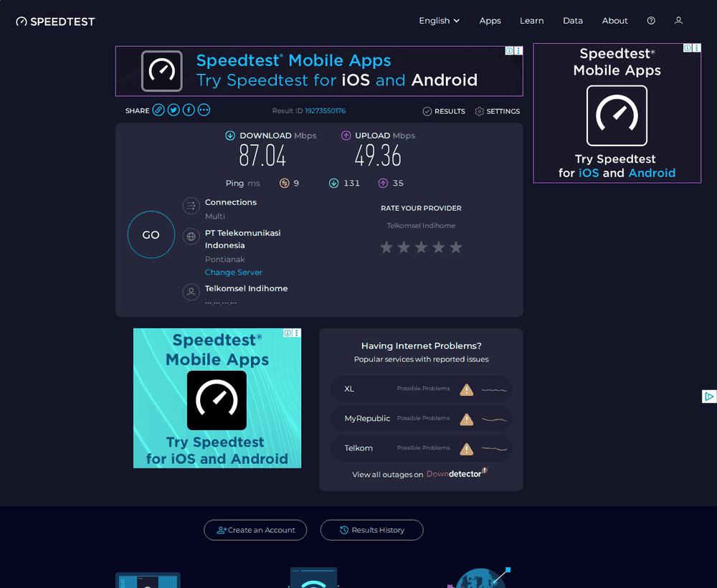Click Telkom warning triangle icon

(x=467, y=449)
